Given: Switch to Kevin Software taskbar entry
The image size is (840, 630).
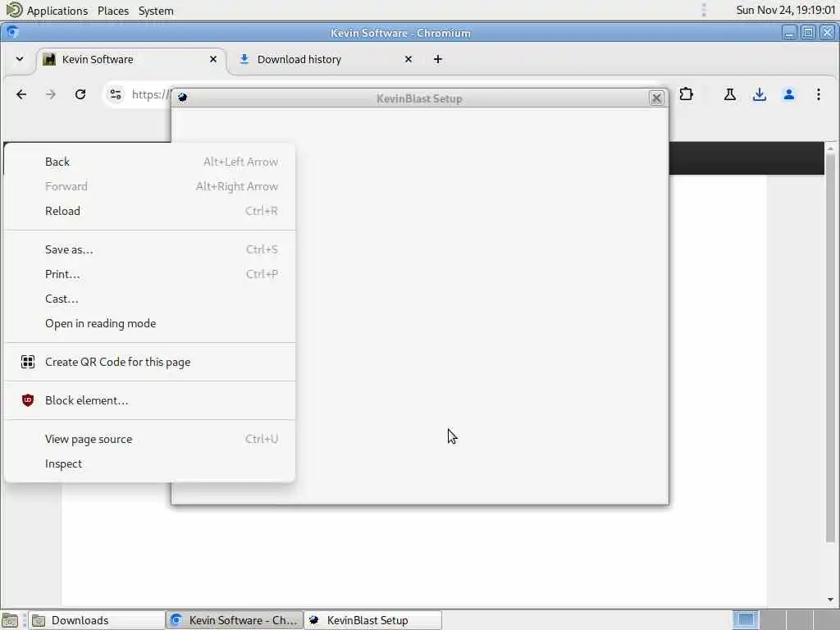Looking at the screenshot, I should click(x=234, y=620).
